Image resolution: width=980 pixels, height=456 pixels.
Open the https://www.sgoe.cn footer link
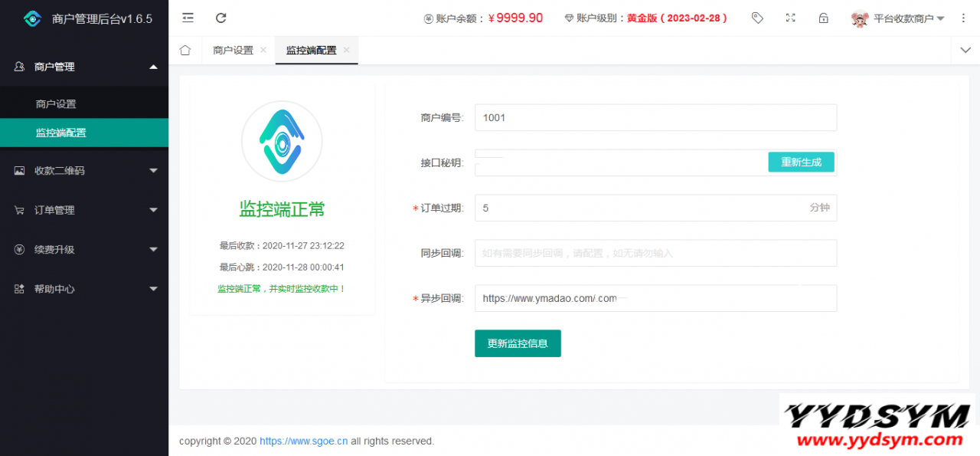[304, 441]
